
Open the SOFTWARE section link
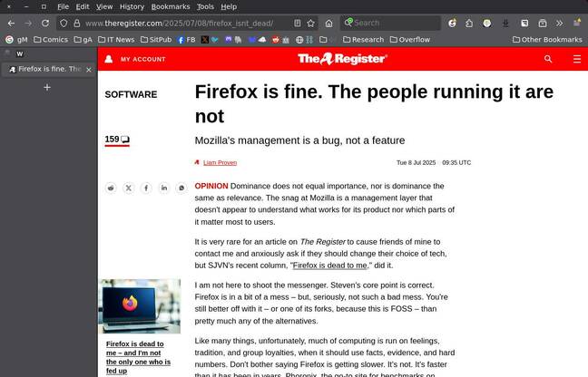pyautogui.click(x=131, y=94)
